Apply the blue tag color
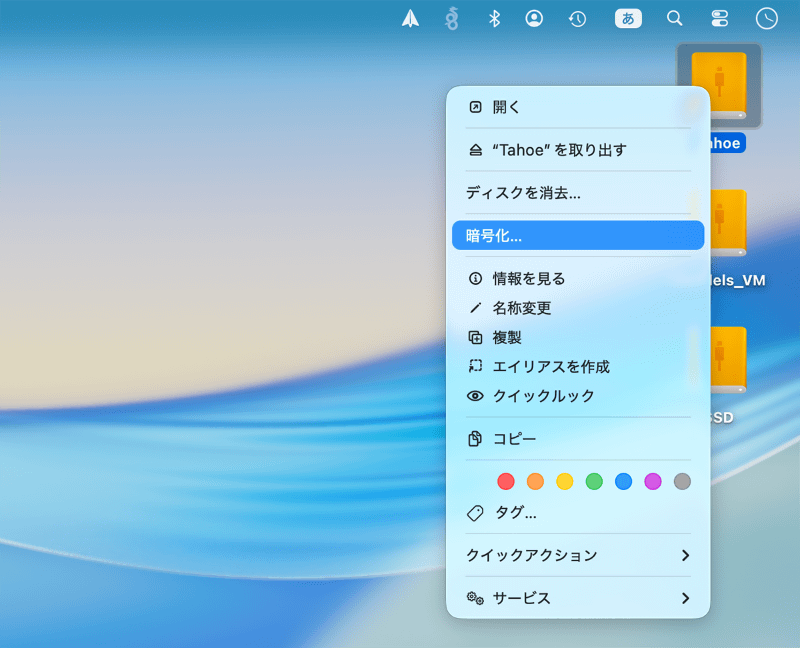 pyautogui.click(x=623, y=481)
